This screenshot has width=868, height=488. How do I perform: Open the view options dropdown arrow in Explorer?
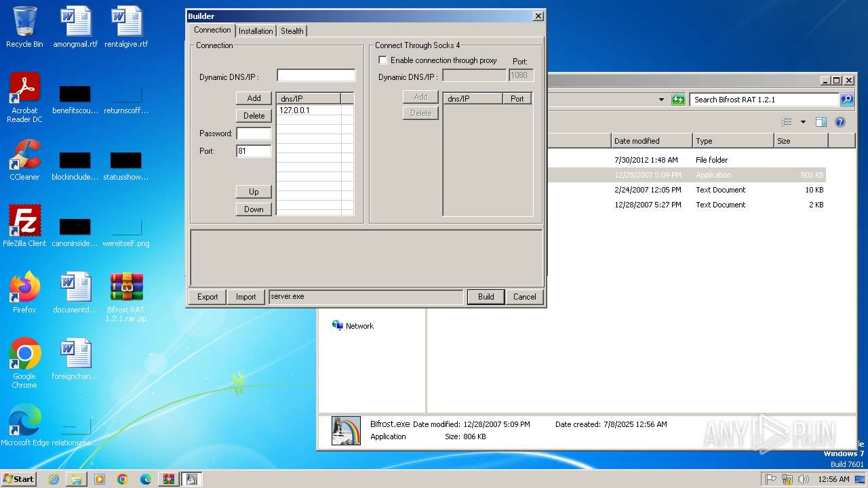tap(803, 122)
